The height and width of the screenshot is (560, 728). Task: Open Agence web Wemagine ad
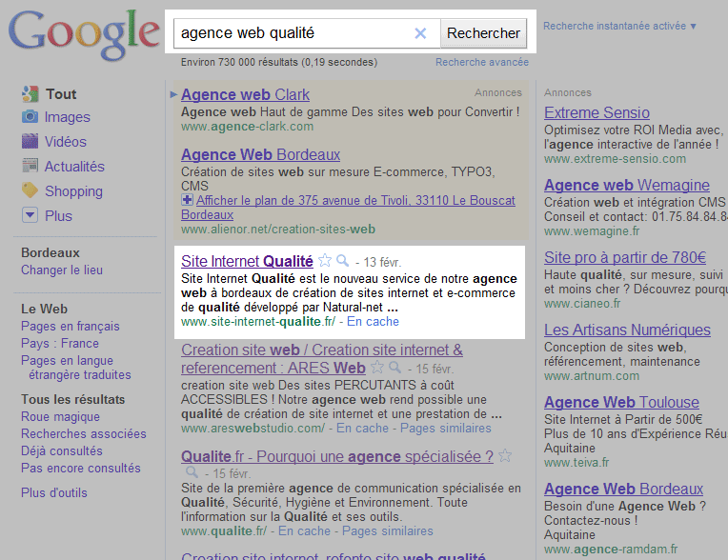pos(627,185)
